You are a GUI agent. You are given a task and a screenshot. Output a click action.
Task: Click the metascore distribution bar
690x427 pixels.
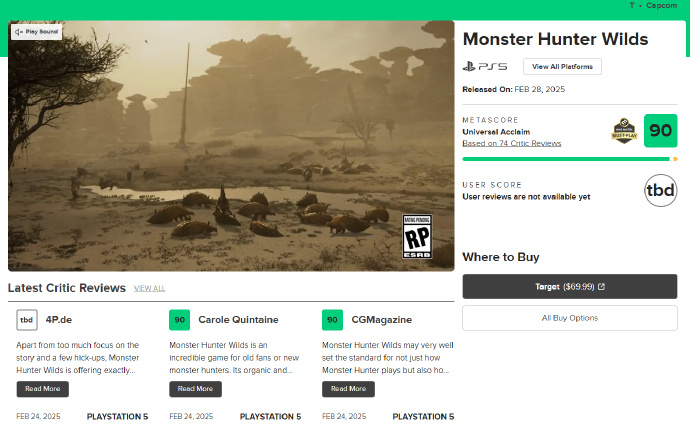(x=569, y=159)
